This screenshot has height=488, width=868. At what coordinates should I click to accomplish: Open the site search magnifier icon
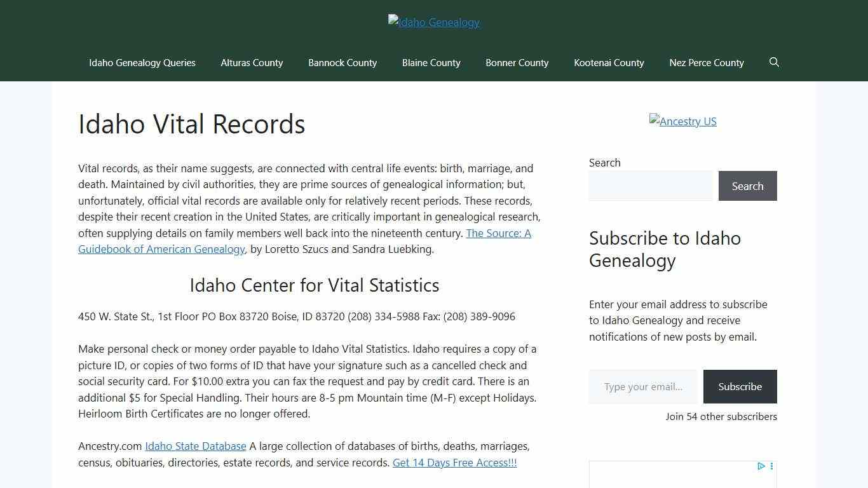[774, 62]
